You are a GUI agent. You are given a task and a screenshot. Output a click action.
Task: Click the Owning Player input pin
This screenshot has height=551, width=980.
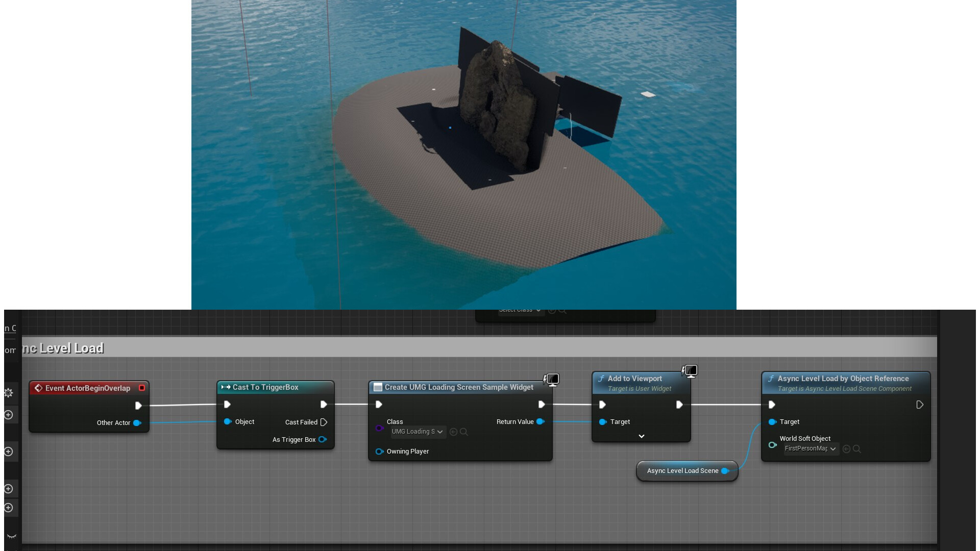click(x=379, y=452)
